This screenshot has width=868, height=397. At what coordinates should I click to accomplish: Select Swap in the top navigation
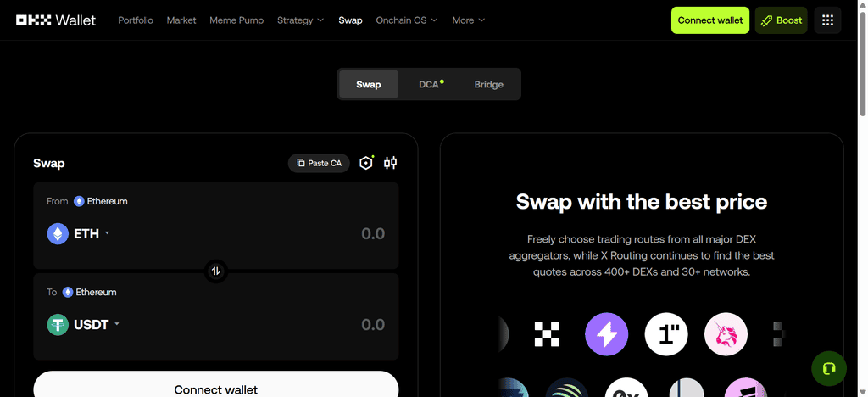[350, 20]
